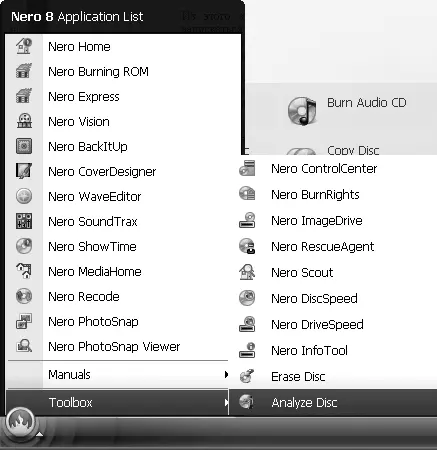
Task: Click the Nero Home house icon
Action: point(24,46)
